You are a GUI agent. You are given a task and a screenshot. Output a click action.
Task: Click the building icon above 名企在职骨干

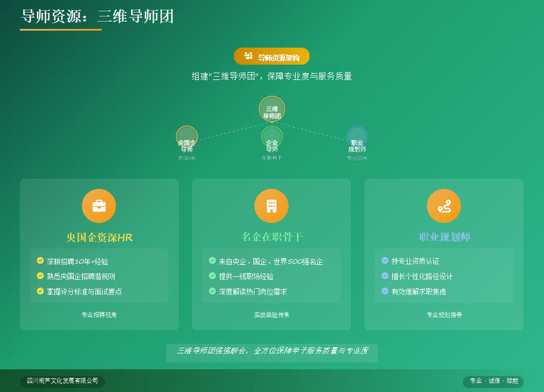[271, 206]
